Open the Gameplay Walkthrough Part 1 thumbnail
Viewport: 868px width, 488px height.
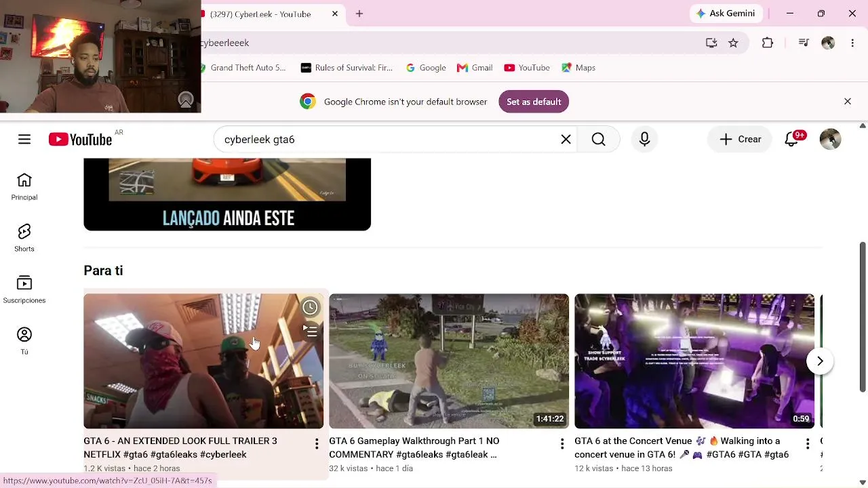[449, 361]
